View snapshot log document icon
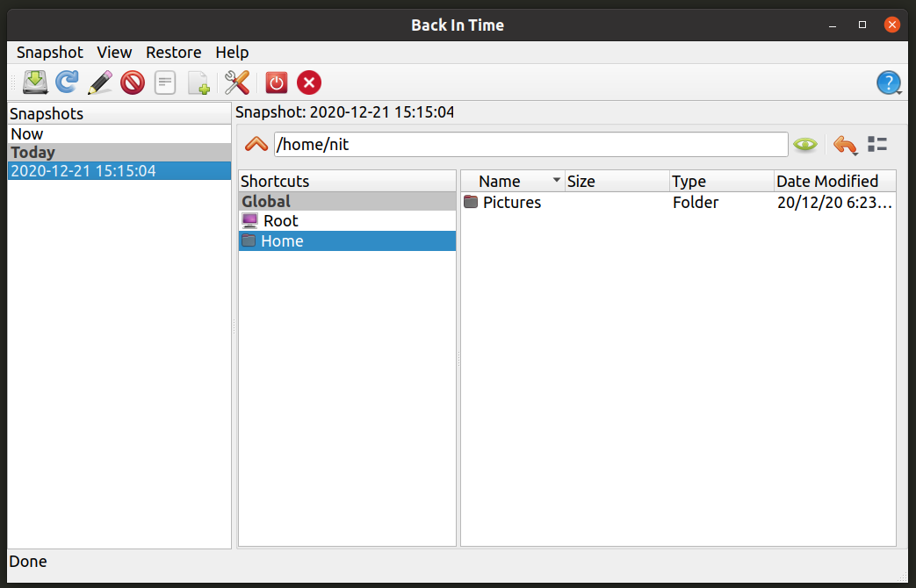 coord(165,82)
